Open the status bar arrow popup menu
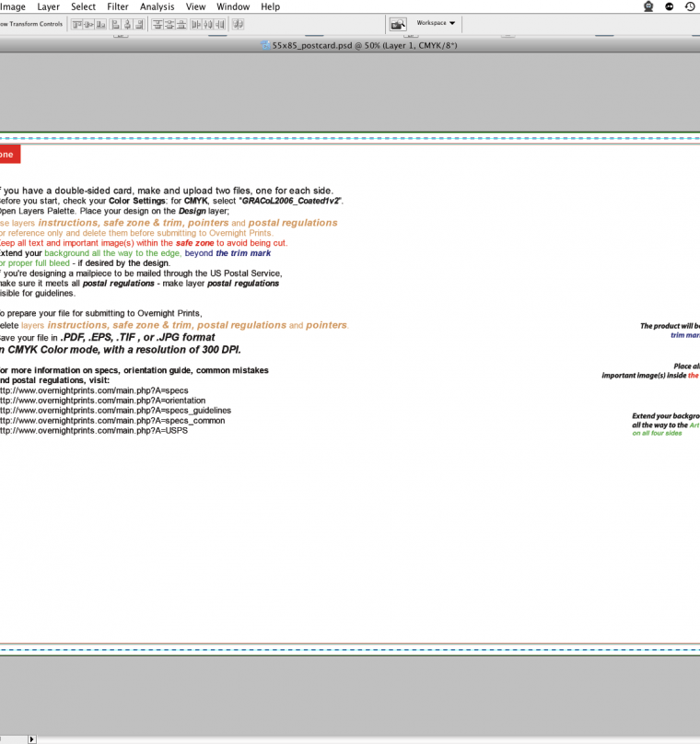 tap(32, 738)
